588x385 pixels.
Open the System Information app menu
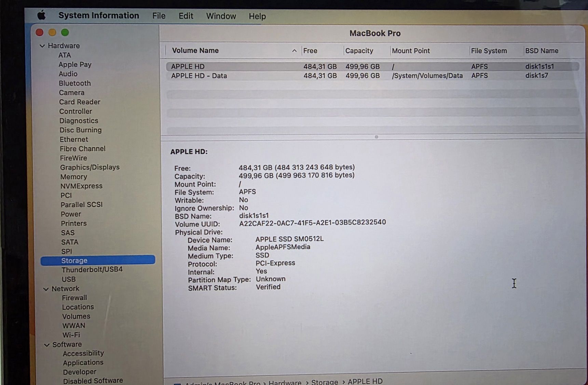99,16
